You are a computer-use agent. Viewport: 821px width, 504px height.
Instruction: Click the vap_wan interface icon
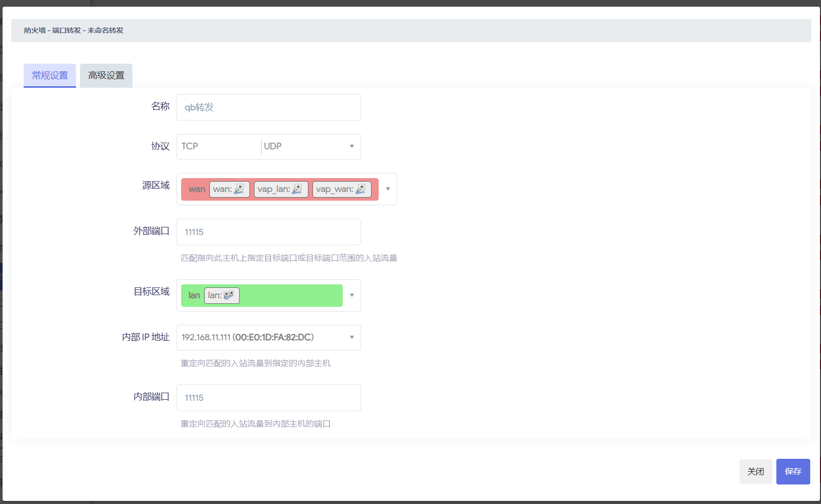click(x=361, y=189)
